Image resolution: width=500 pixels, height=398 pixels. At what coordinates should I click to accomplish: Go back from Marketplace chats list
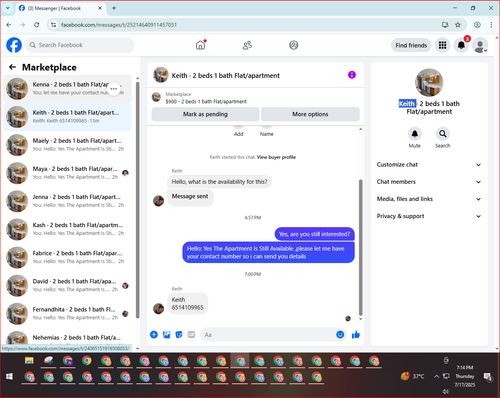pos(13,67)
